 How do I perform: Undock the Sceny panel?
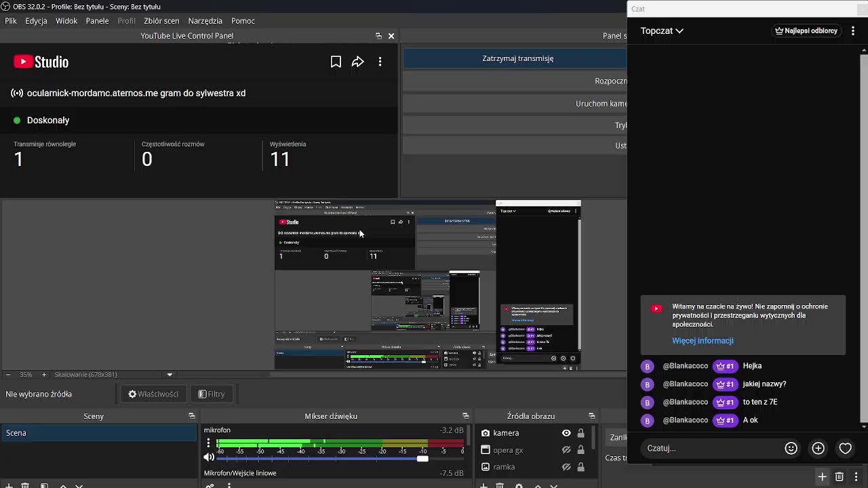[192, 416]
